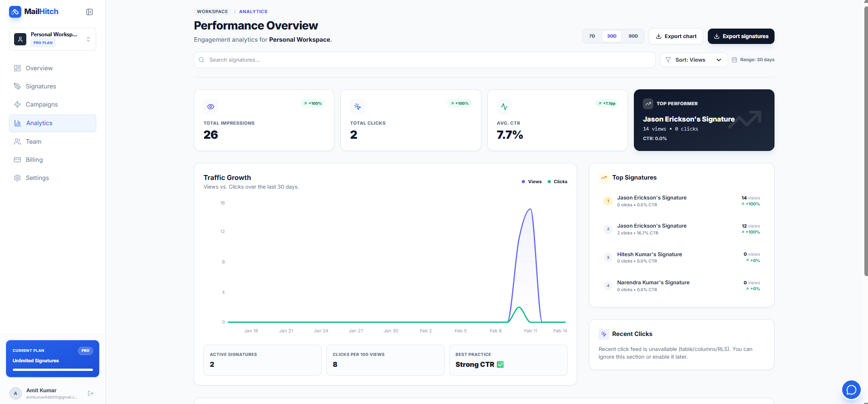868x404 pixels.
Task: Toggle the Clicks series in chart legend
Action: pos(558,182)
